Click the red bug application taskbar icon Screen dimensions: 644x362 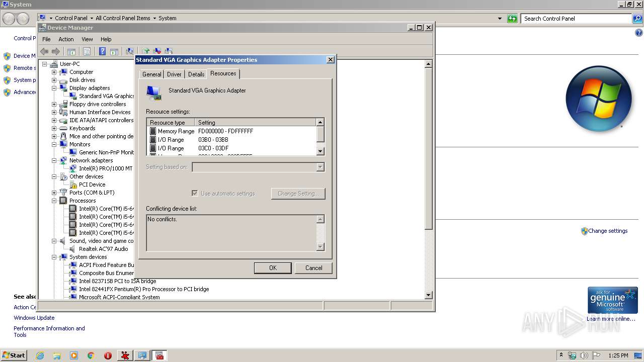tap(125, 355)
